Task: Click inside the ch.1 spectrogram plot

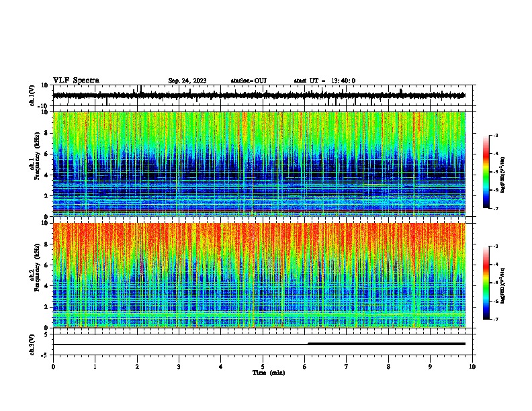Action: point(259,164)
